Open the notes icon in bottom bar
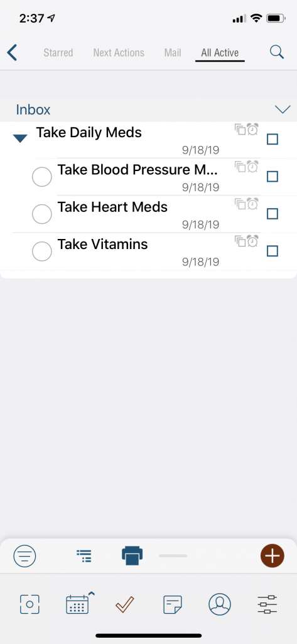297x644 pixels. click(172, 605)
